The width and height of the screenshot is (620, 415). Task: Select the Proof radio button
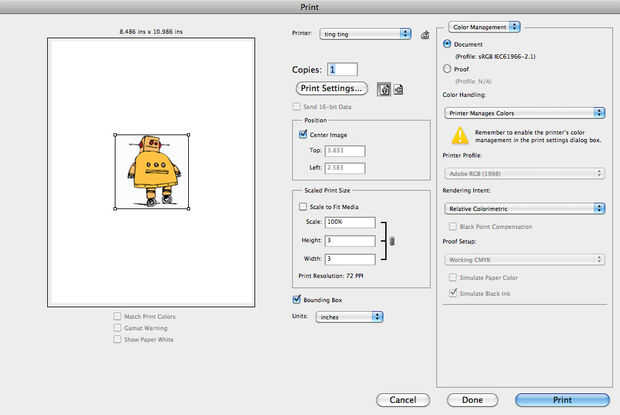tap(447, 69)
